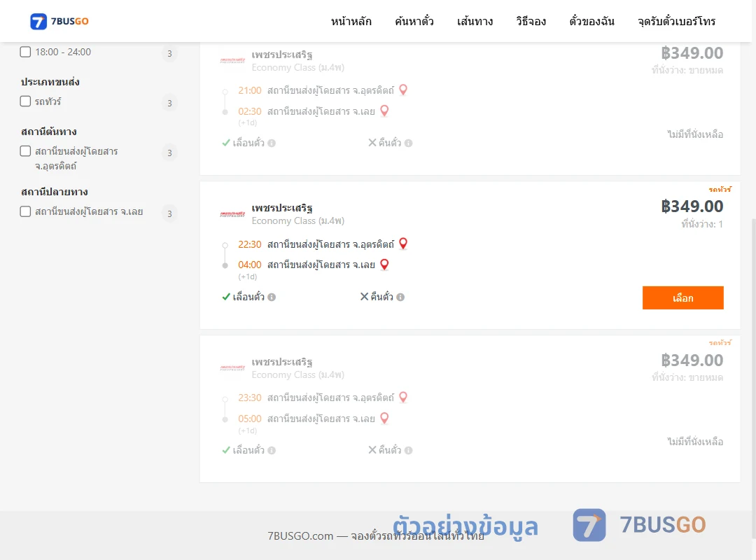Click the 7BUSGO logo in header

point(59,21)
